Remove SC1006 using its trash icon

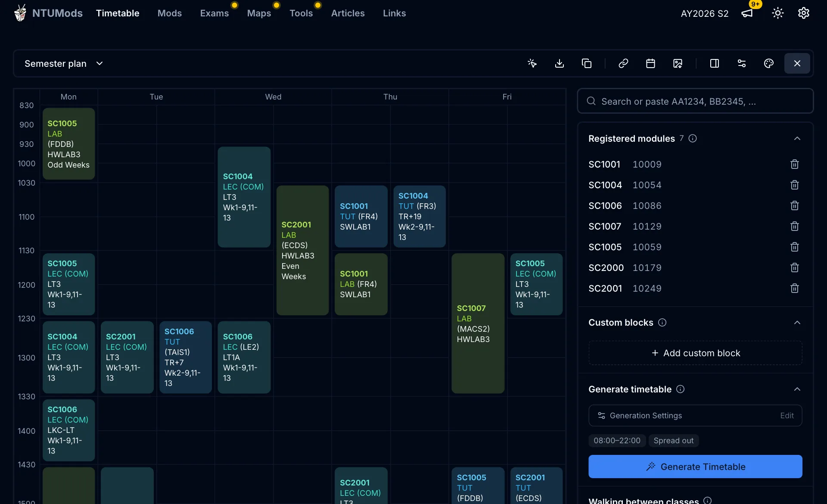[x=795, y=205]
